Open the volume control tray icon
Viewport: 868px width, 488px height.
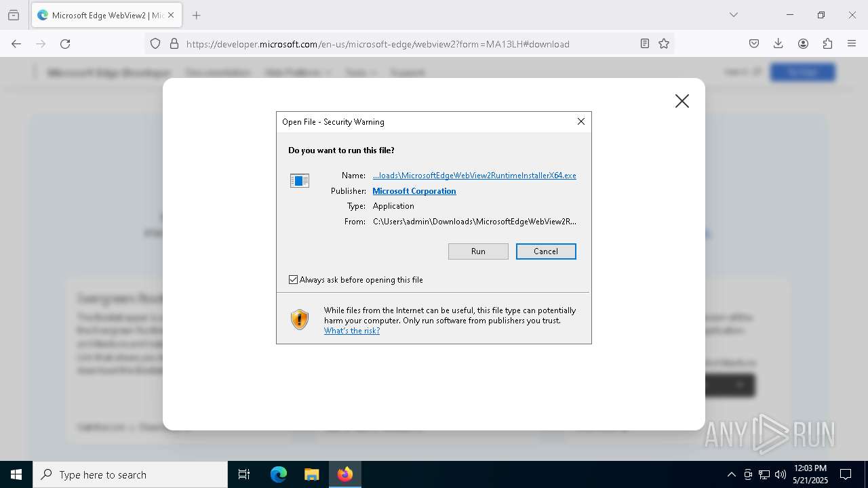pyautogui.click(x=780, y=474)
